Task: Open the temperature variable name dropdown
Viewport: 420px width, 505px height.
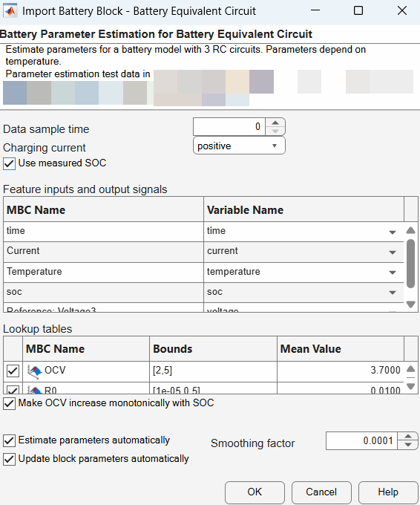Action: click(x=393, y=273)
